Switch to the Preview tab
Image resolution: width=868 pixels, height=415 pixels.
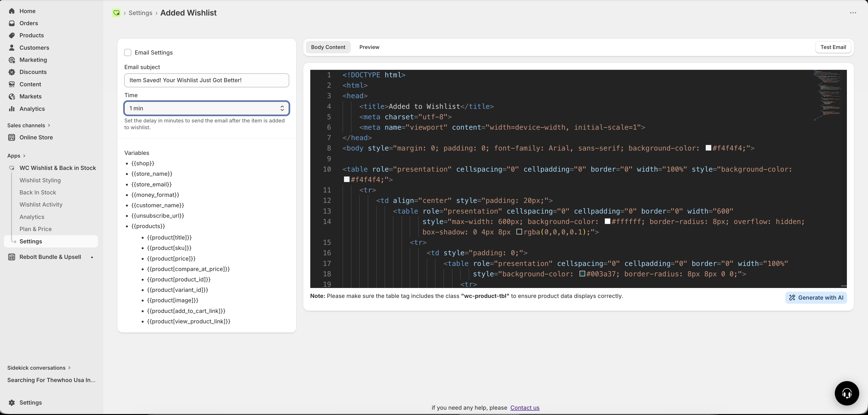(369, 47)
